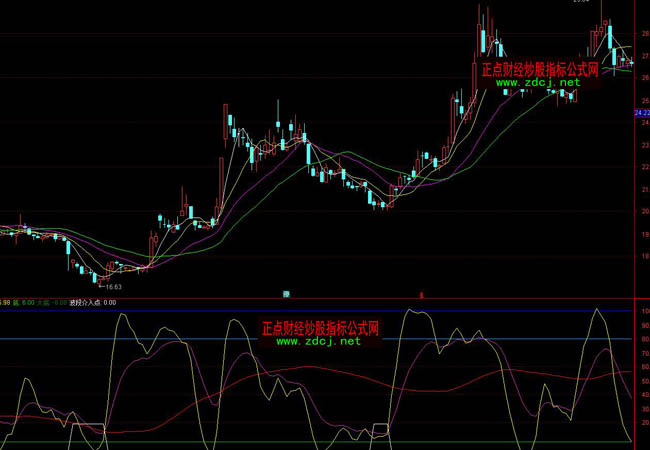Screen dimensions: 650x450
Task: Click the 20 price axis label
Action: (x=644, y=211)
